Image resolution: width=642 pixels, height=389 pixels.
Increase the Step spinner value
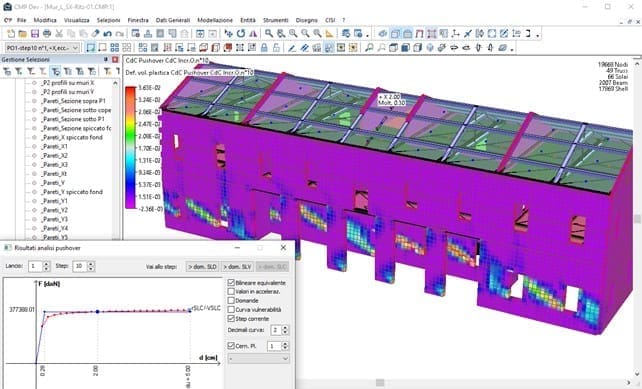pyautogui.click(x=91, y=264)
